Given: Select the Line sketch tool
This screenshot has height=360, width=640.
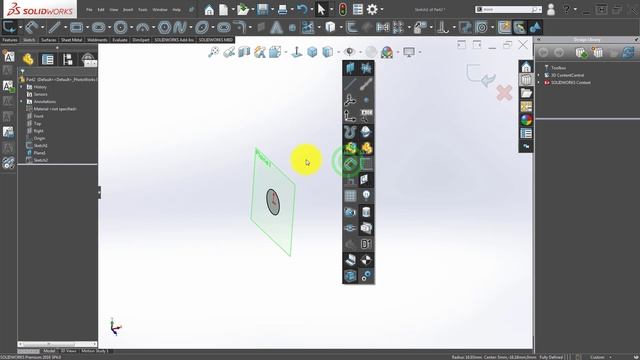Looking at the screenshot, I should pyautogui.click(x=54, y=27).
